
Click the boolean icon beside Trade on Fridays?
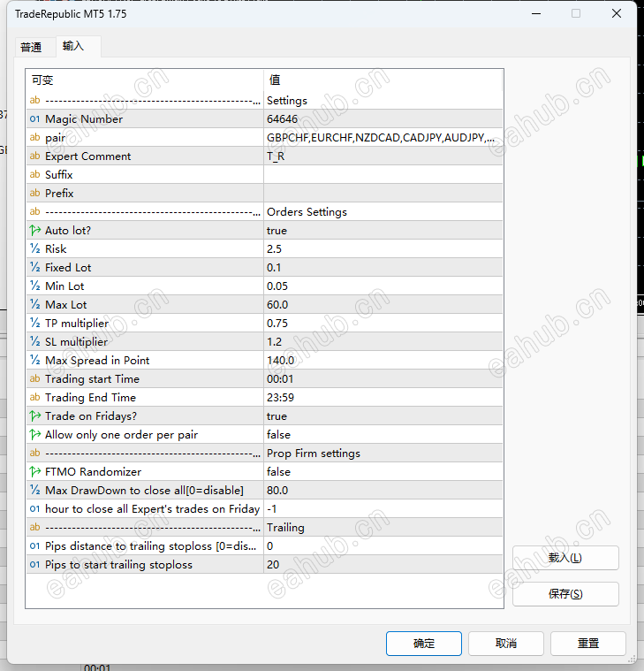tap(35, 416)
